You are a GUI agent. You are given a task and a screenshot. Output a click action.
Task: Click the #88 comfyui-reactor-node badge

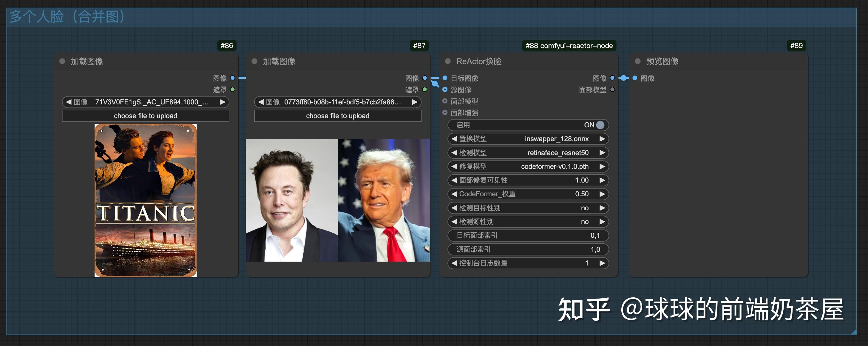(x=569, y=45)
